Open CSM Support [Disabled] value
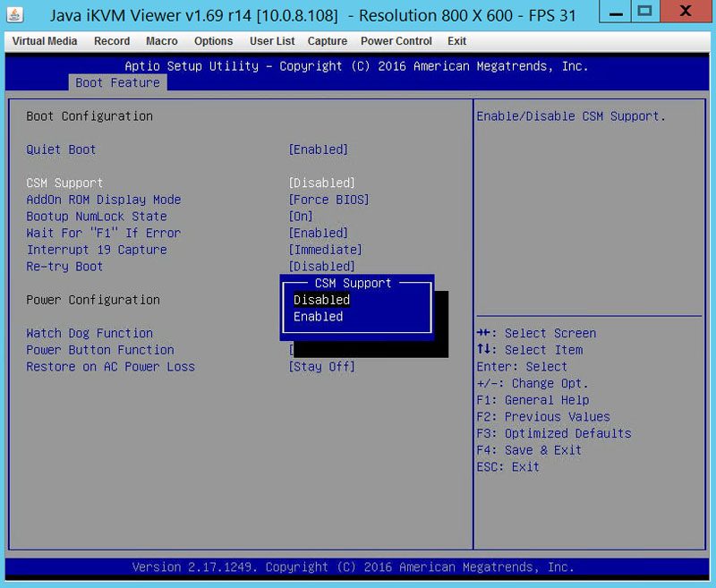 (321, 183)
